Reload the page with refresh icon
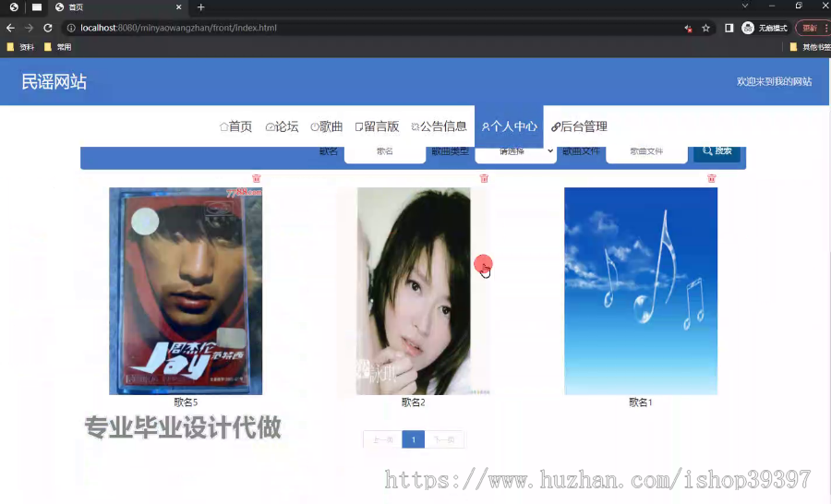 click(48, 28)
